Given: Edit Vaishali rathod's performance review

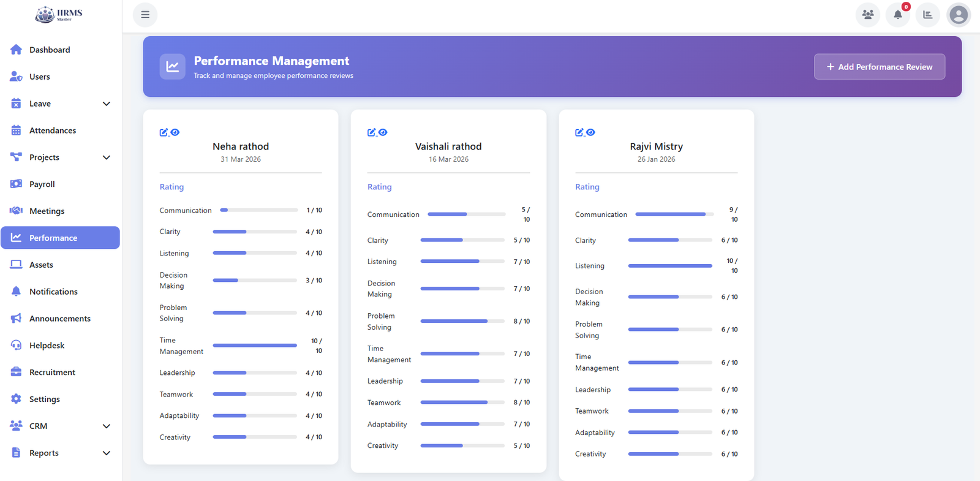Looking at the screenshot, I should coord(371,132).
